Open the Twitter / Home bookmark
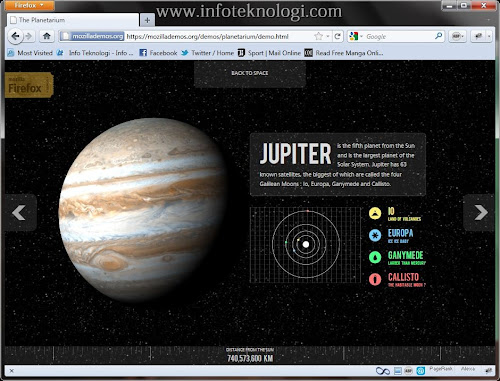 tap(208, 53)
